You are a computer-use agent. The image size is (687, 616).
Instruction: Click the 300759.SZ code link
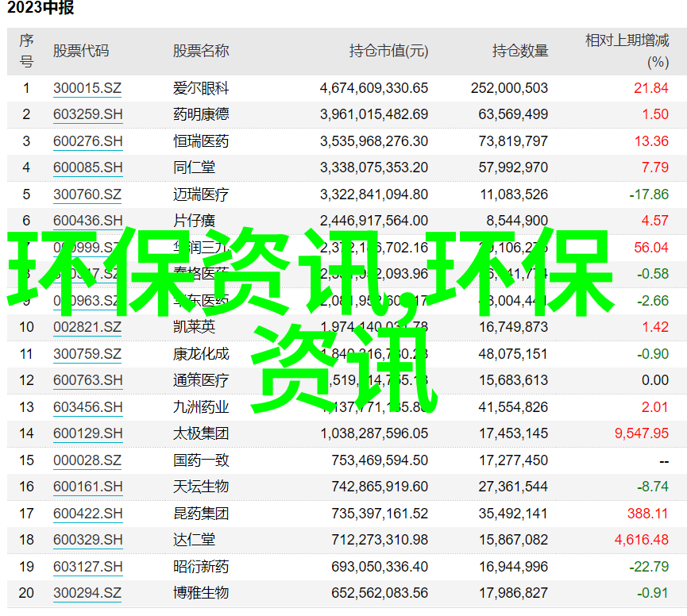pyautogui.click(x=87, y=354)
